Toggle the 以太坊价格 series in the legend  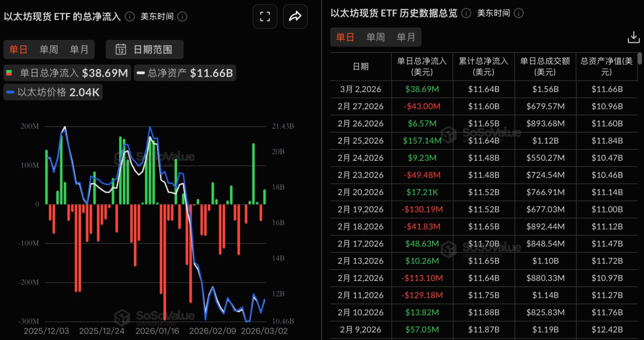click(x=52, y=92)
